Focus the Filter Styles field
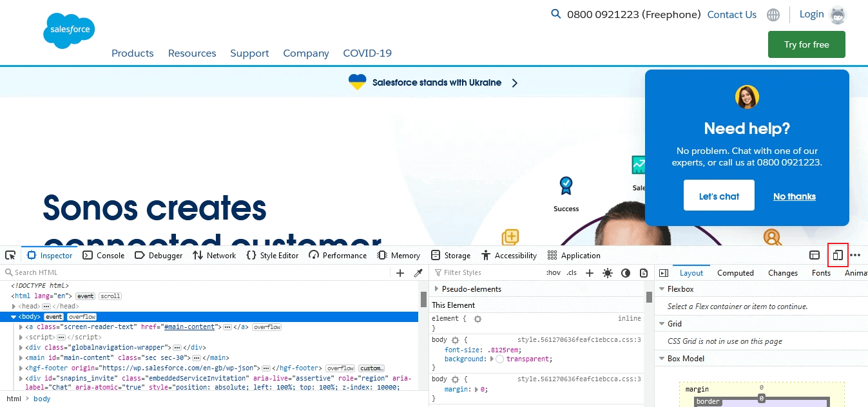This screenshot has height=407, width=868. 487,273
